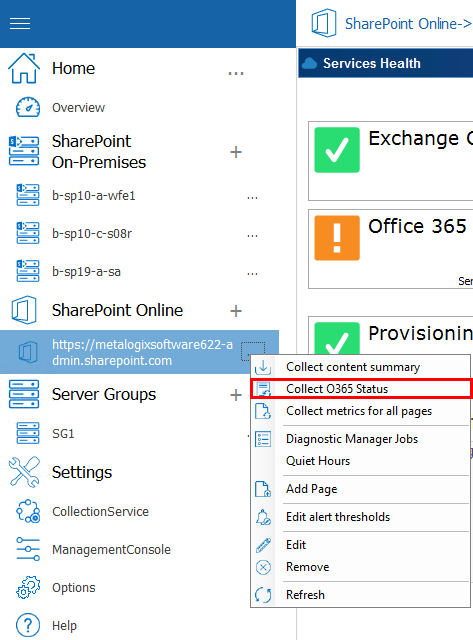This screenshot has width=473, height=640.
Task: Click the Services Health cloud icon
Action: click(x=309, y=63)
